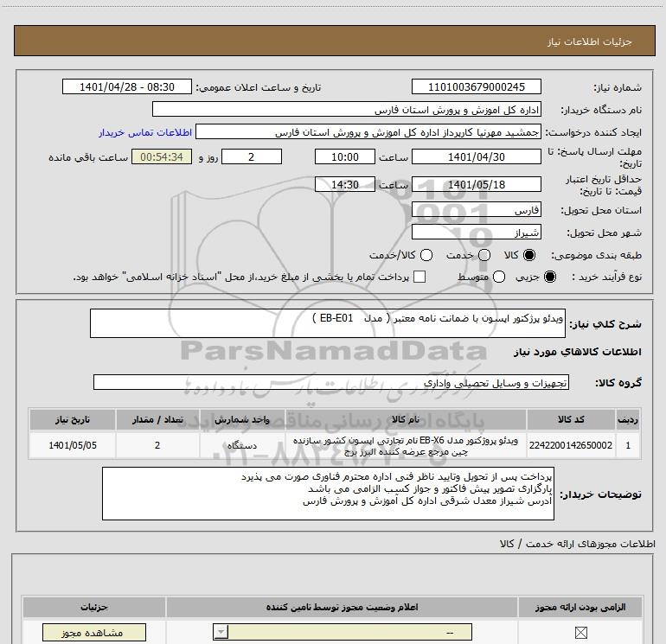This screenshot has height=644, width=666.
Task: Choose the جزیی purchase type radio
Action: click(549, 277)
